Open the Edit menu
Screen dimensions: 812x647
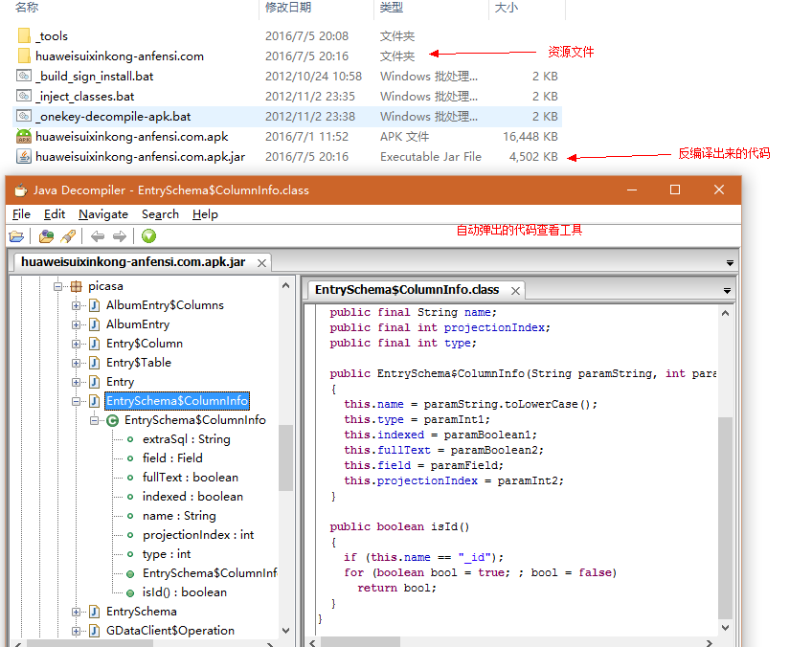coord(55,214)
